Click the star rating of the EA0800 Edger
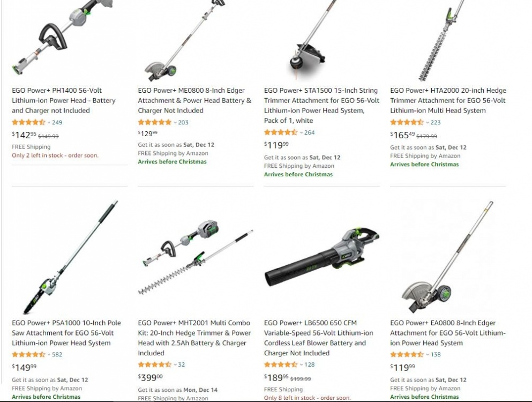 (407, 354)
